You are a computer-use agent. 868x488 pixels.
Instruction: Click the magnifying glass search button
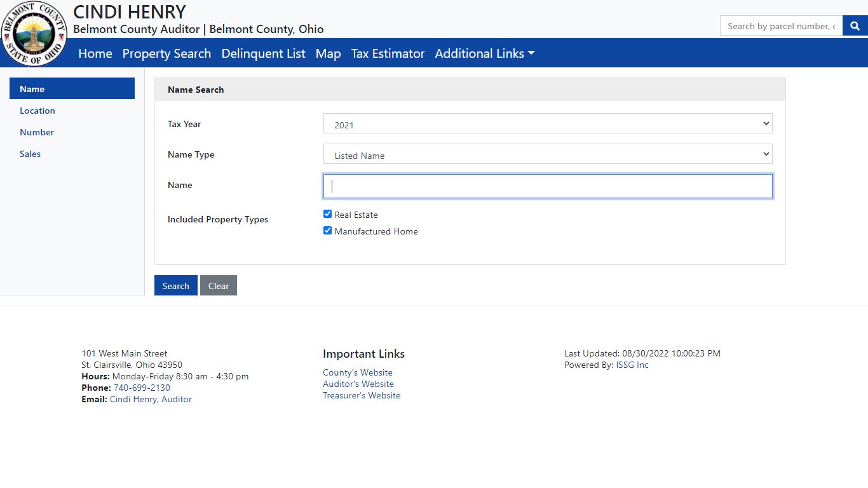pyautogui.click(x=855, y=26)
